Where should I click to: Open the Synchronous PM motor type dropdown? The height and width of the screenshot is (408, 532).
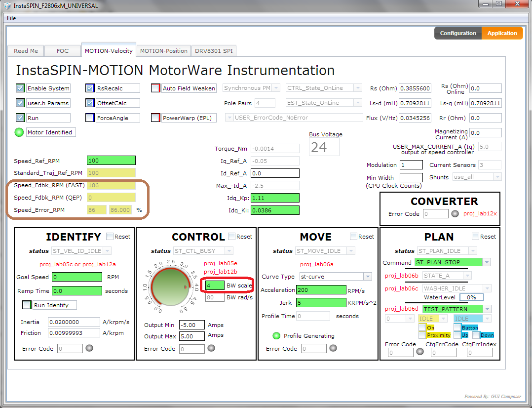tap(276, 88)
